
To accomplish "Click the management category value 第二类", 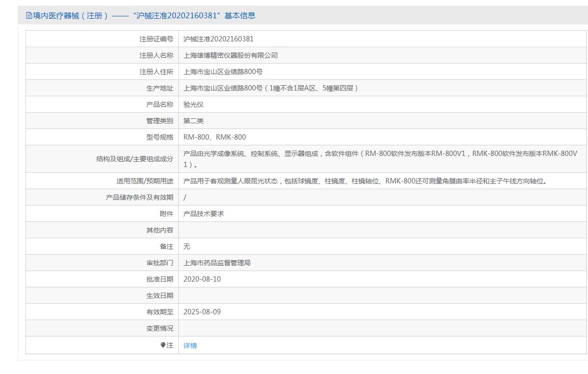I will click(x=194, y=121).
